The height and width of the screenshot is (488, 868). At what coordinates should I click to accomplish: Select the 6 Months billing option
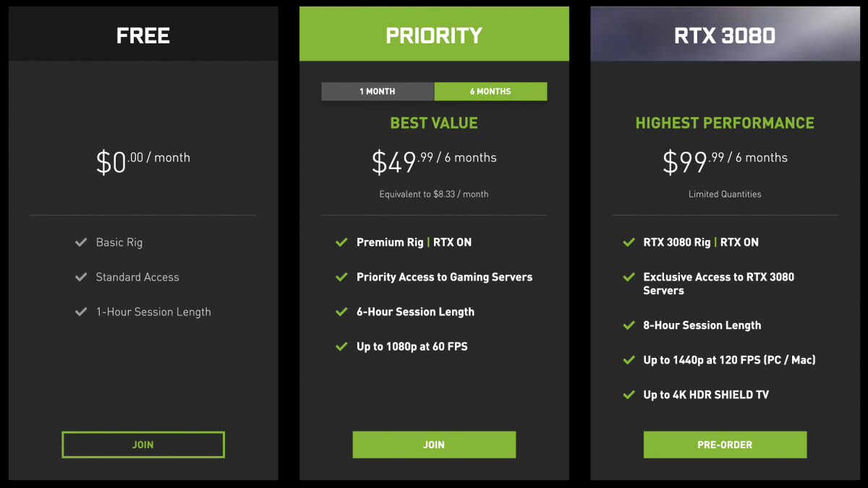[490, 91]
